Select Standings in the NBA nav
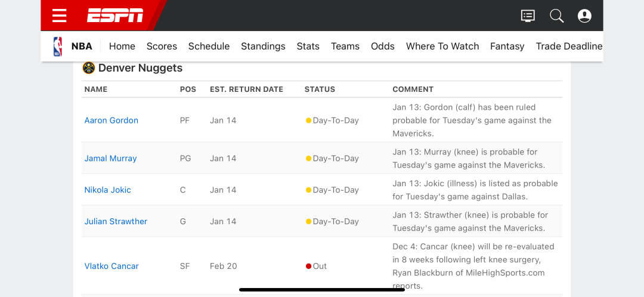This screenshot has height=297, width=644. click(x=263, y=47)
